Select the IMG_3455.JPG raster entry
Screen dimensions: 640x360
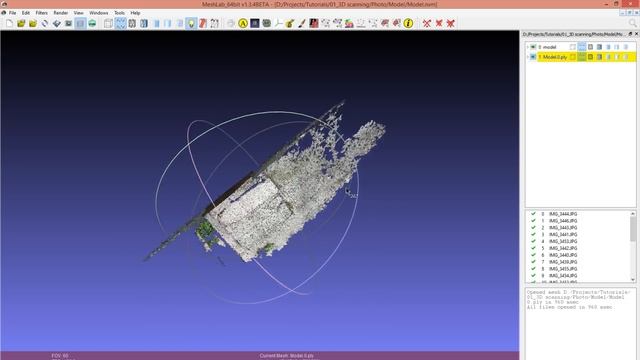tap(563, 269)
